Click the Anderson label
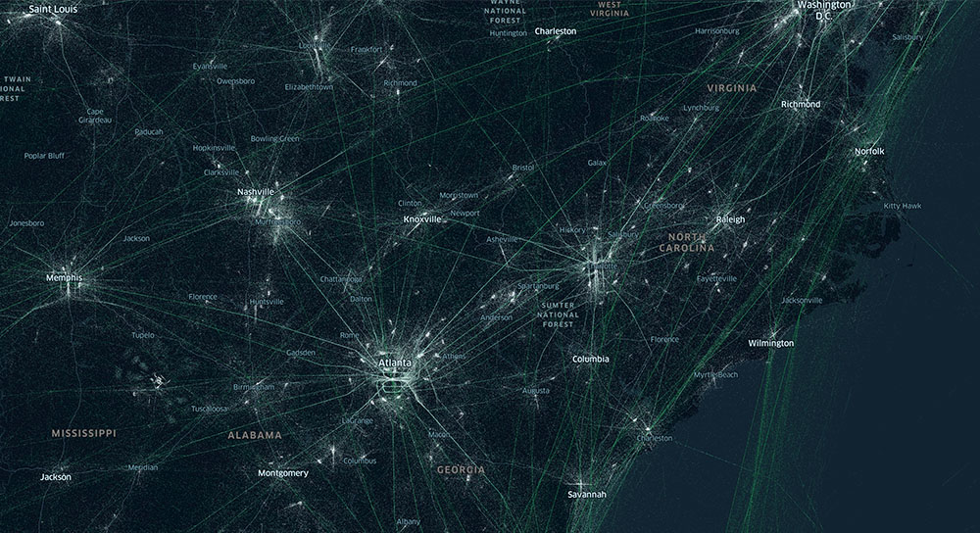The width and height of the screenshot is (980, 533). tap(496, 318)
